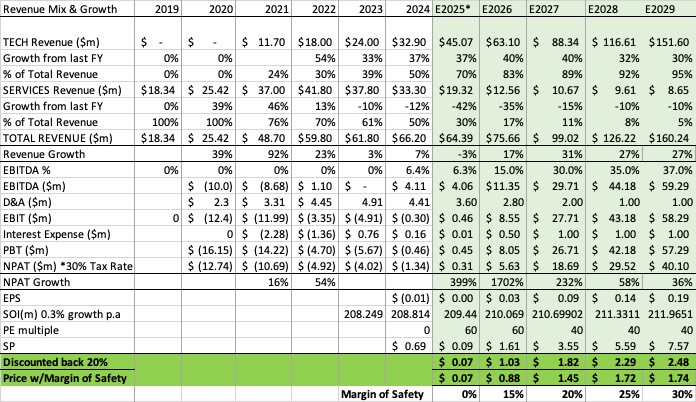Click the 1702% NPAT growth cell
The width and height of the screenshot is (696, 402).
(x=507, y=282)
